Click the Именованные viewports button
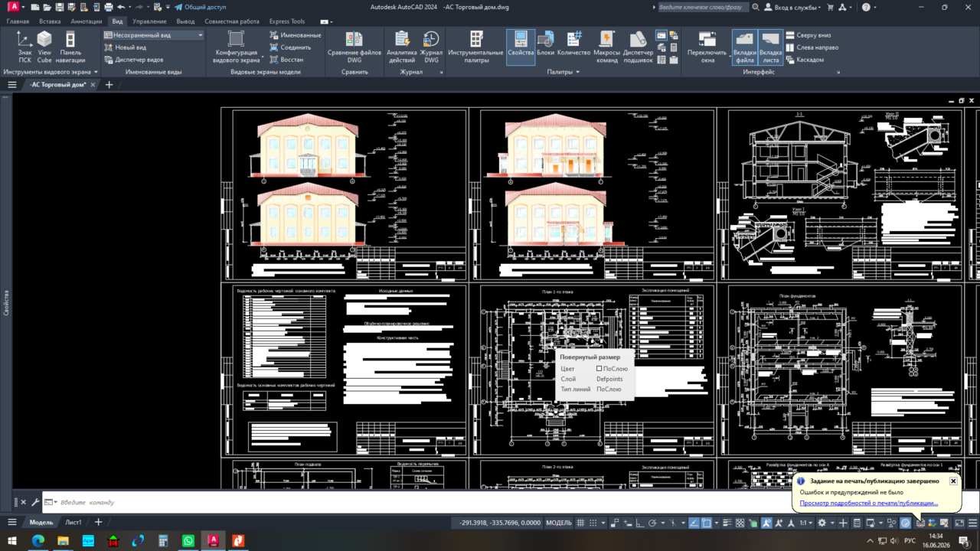Viewport: 980px width, 551px height. (x=296, y=35)
